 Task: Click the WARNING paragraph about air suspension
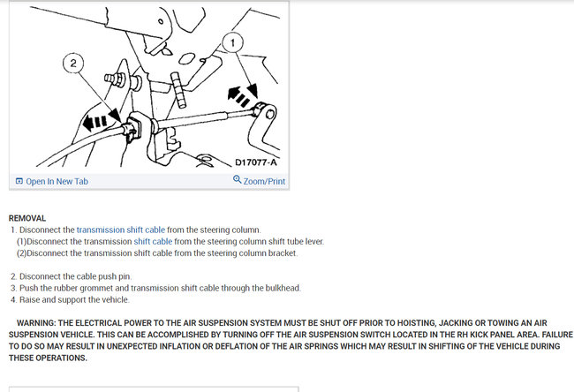coord(291,341)
